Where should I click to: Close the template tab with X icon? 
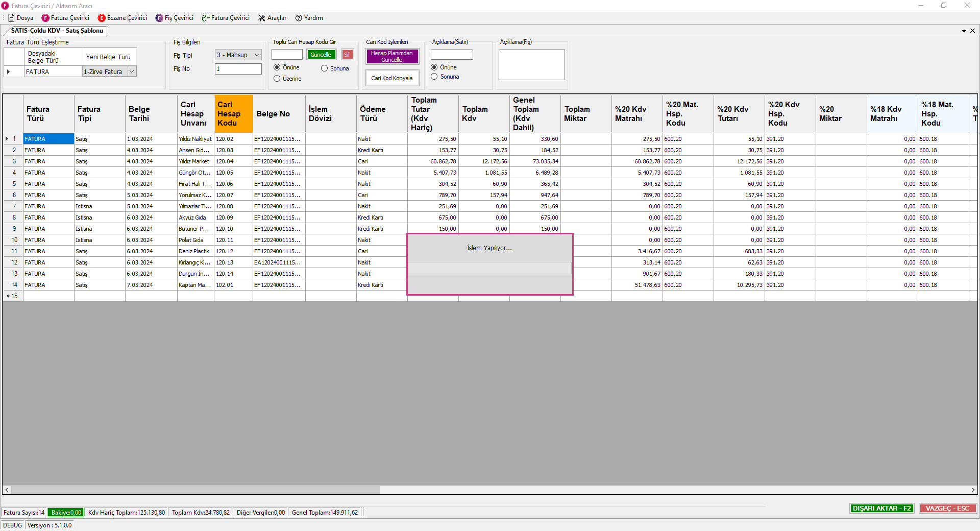click(973, 31)
